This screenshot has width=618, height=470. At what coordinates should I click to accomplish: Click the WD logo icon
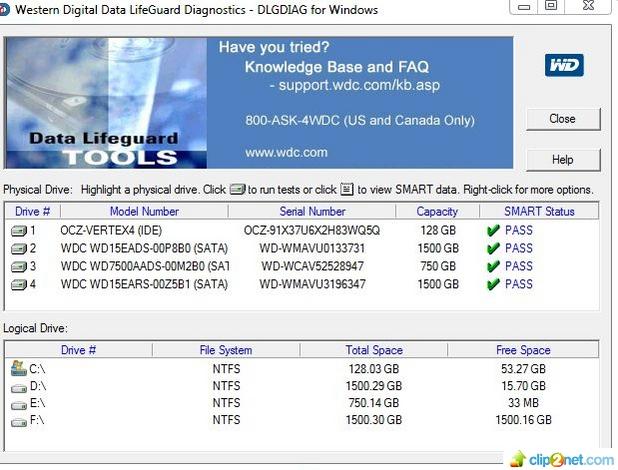(564, 65)
